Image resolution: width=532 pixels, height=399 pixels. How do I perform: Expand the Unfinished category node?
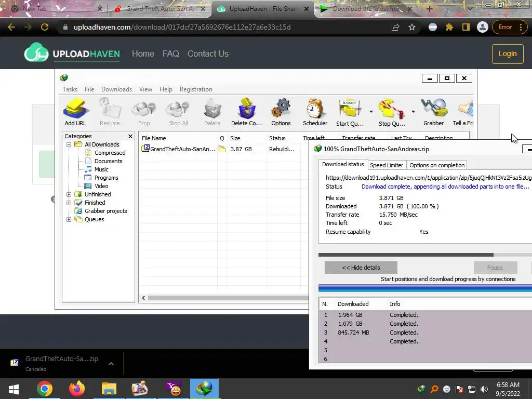(x=69, y=194)
